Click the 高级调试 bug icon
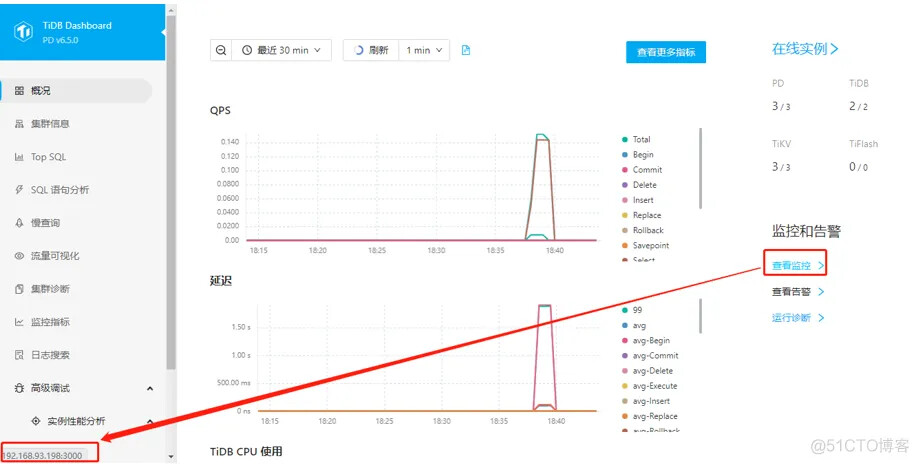 point(19,388)
